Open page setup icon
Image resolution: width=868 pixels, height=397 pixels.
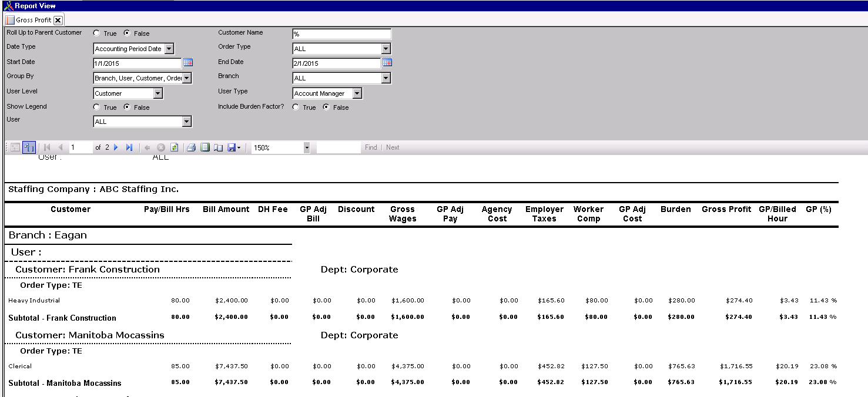[x=218, y=147]
